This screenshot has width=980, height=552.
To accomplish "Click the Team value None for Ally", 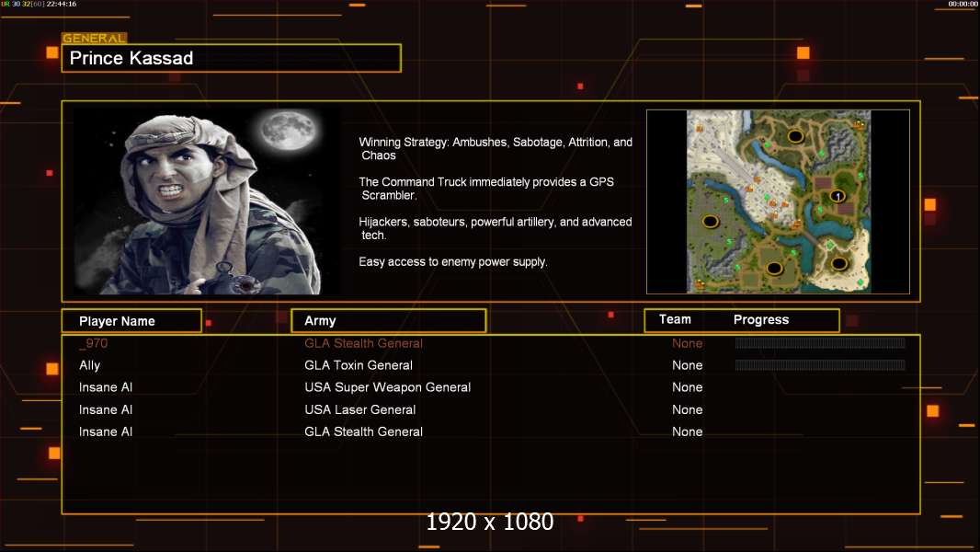I will click(687, 365).
